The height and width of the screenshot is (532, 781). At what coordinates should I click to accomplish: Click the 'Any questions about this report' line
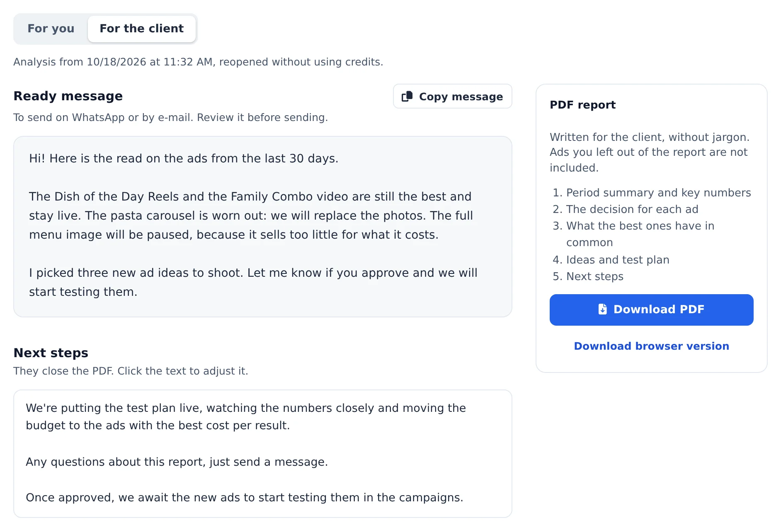[177, 462]
